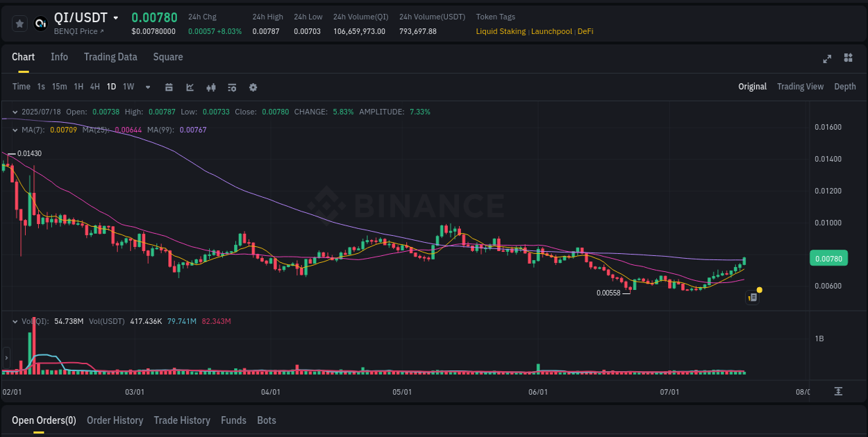The height and width of the screenshot is (437, 868).
Task: Switch to the Depth view
Action: 844,87
